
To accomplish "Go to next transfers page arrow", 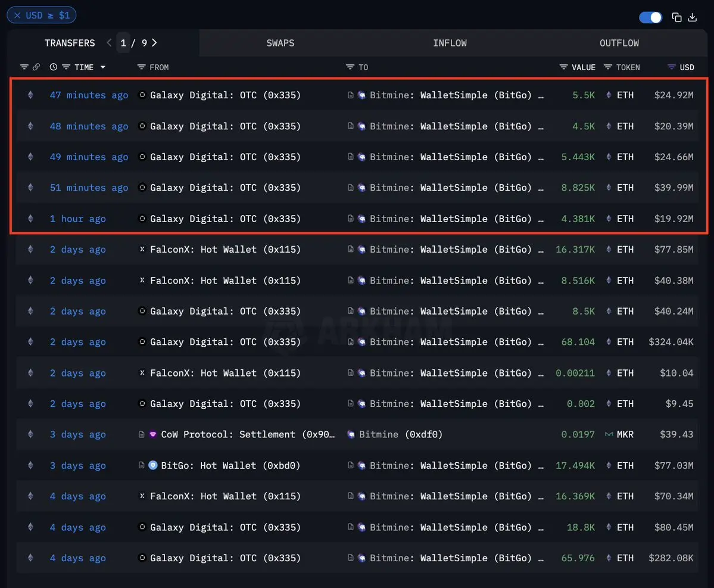I will [154, 42].
